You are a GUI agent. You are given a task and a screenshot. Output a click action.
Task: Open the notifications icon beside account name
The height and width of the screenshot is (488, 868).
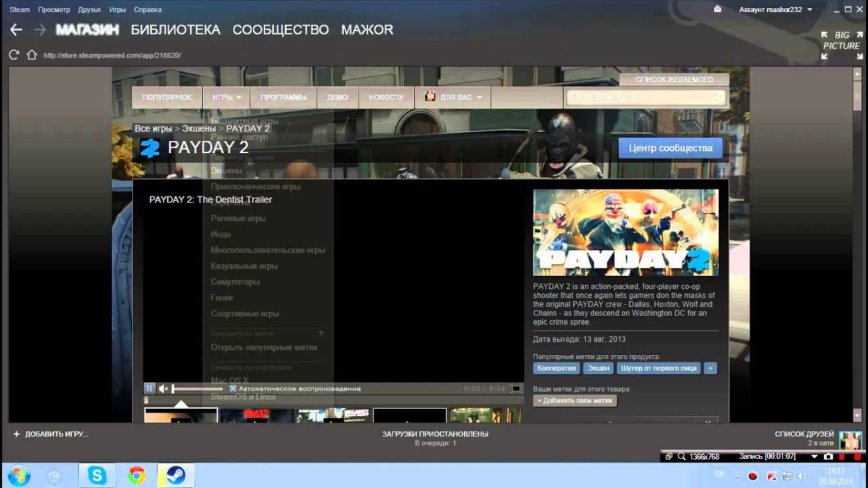(x=718, y=9)
